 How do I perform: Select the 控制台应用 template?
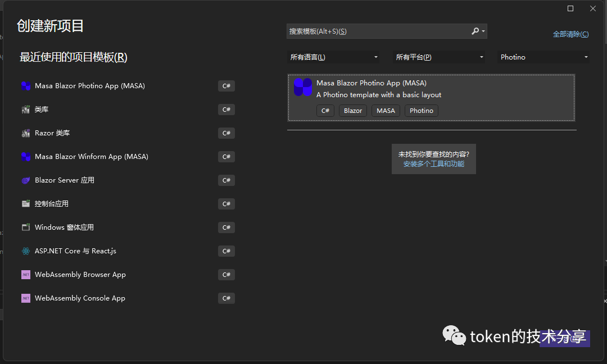[128, 204]
